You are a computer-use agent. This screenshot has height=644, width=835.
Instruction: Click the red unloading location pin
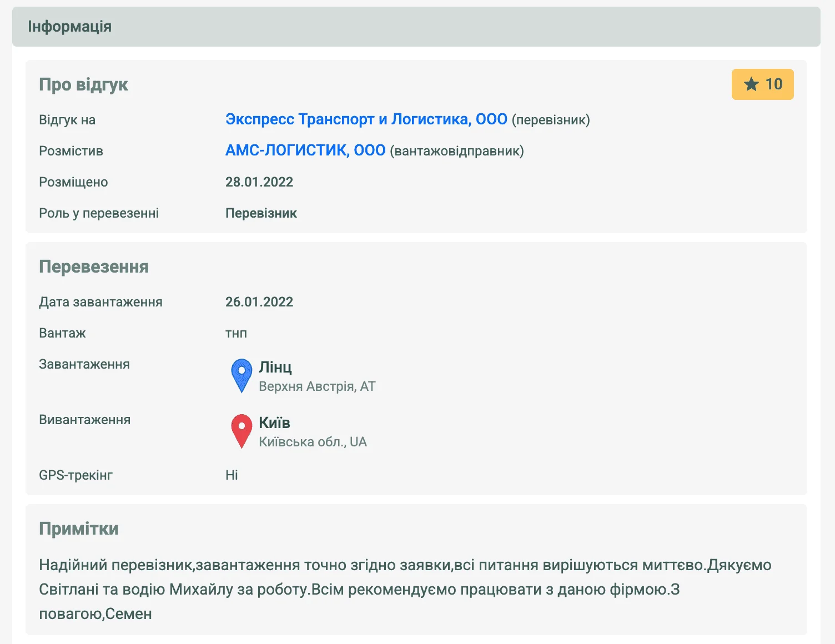click(242, 430)
